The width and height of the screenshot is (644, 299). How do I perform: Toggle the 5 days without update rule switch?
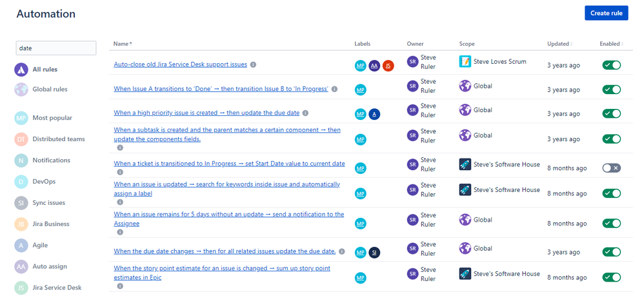(612, 224)
